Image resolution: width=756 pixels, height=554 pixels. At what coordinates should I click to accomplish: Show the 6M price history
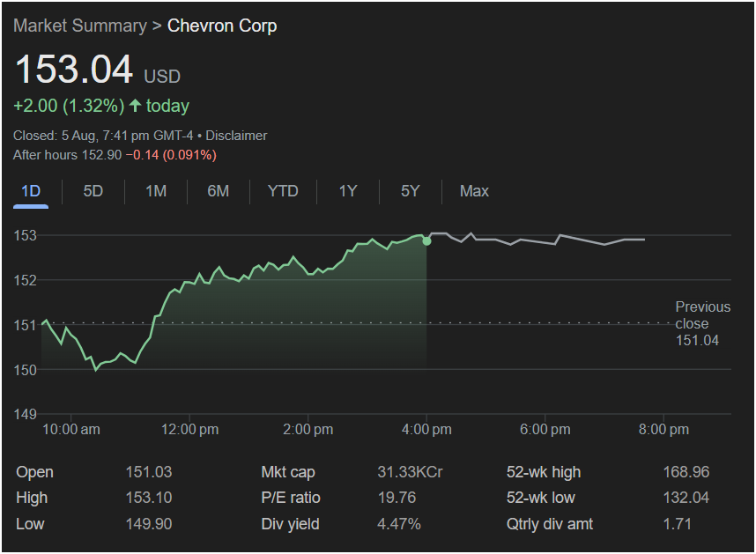[x=218, y=191]
